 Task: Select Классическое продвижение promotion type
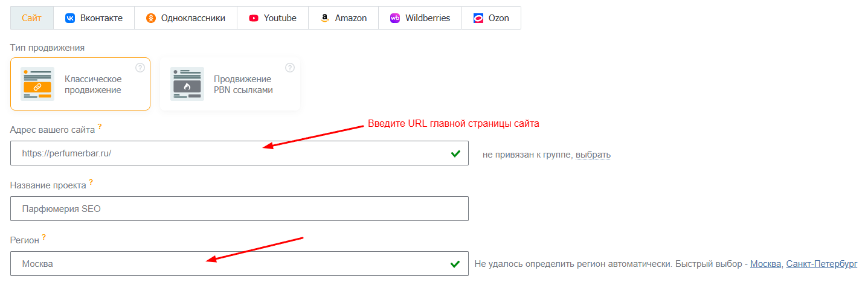click(x=80, y=84)
